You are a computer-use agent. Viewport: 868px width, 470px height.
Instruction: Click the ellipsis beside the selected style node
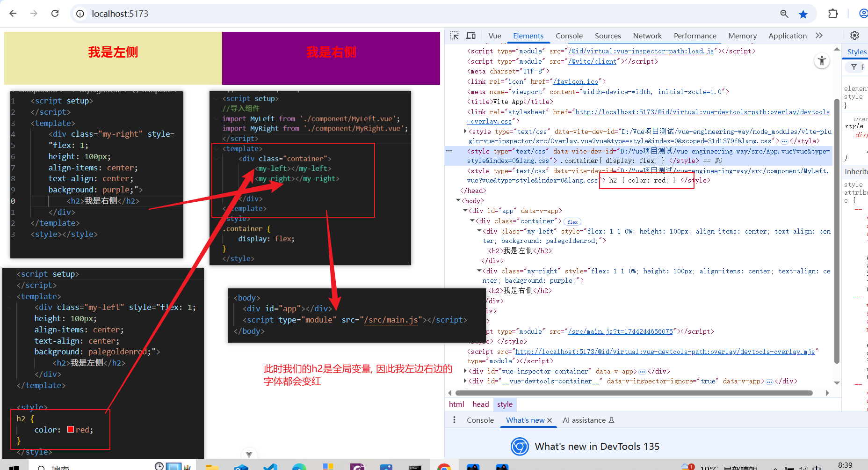pyautogui.click(x=449, y=151)
